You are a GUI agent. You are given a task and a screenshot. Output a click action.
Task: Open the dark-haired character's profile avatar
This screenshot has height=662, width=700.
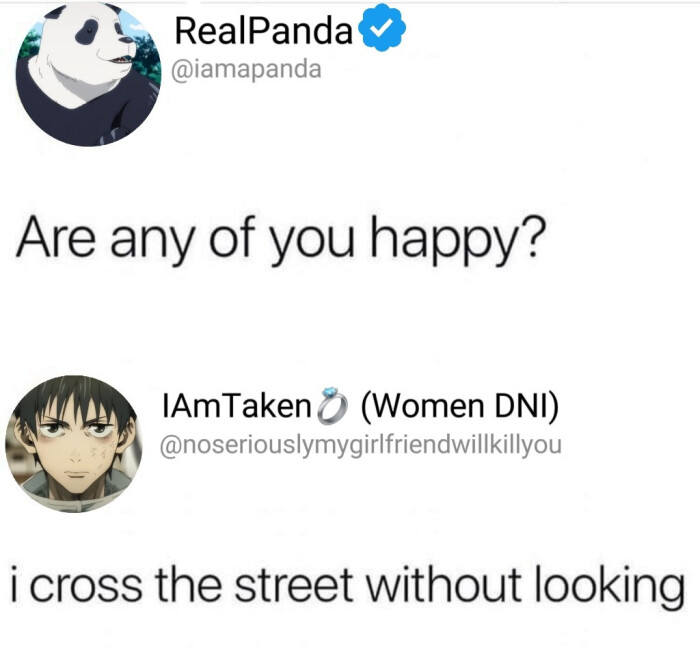click(x=74, y=444)
